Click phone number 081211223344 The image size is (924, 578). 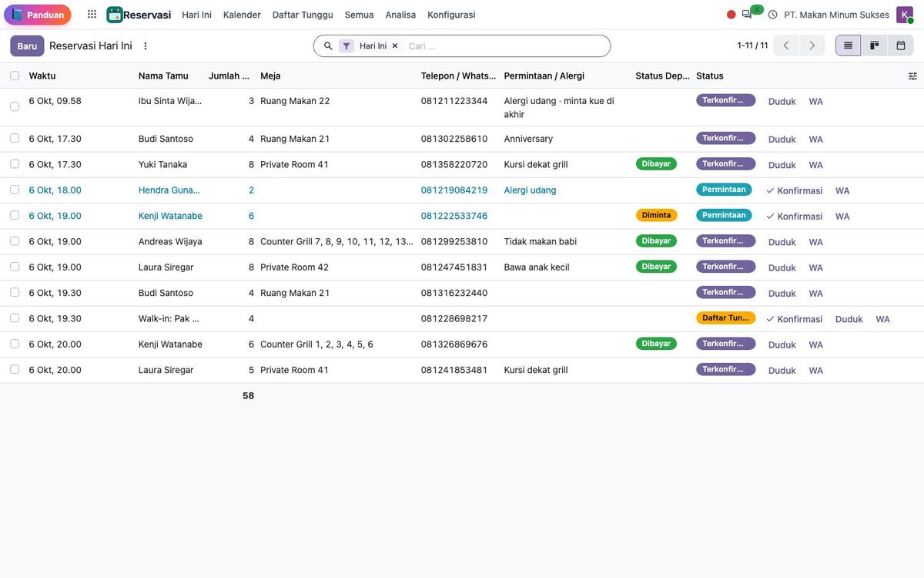coord(454,101)
